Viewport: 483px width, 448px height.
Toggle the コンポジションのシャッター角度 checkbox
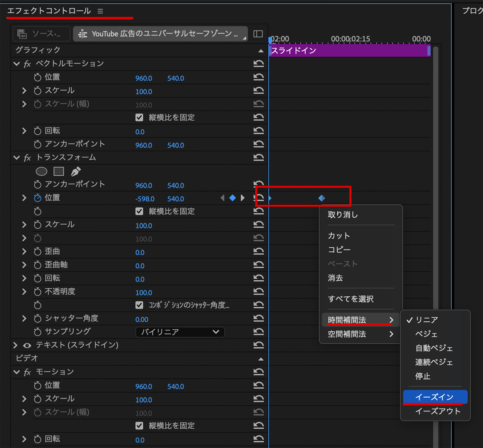pyautogui.click(x=139, y=305)
